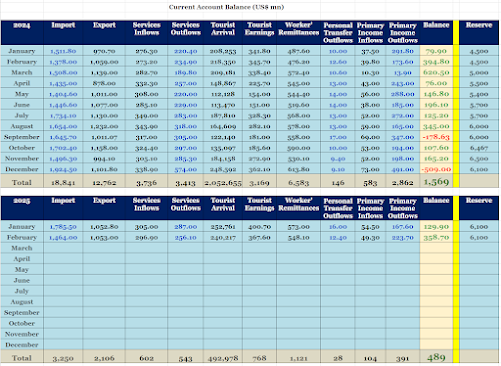Viewport: 501px width, 366px height.
Task: Click the Total row label in 2024 table
Action: pos(22,182)
